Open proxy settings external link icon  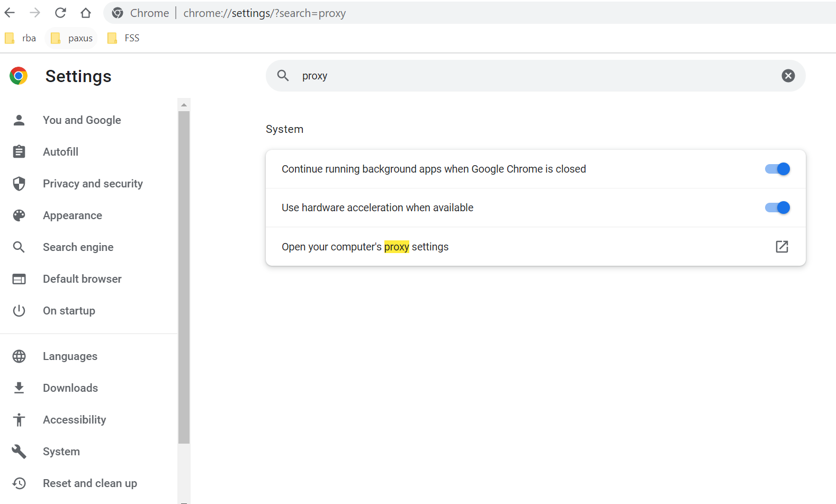coord(781,247)
